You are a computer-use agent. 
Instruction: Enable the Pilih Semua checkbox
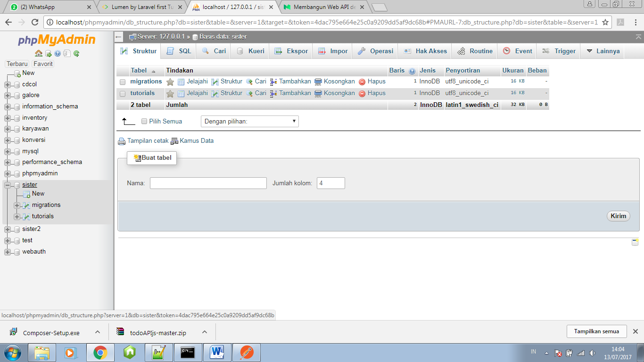(x=144, y=121)
